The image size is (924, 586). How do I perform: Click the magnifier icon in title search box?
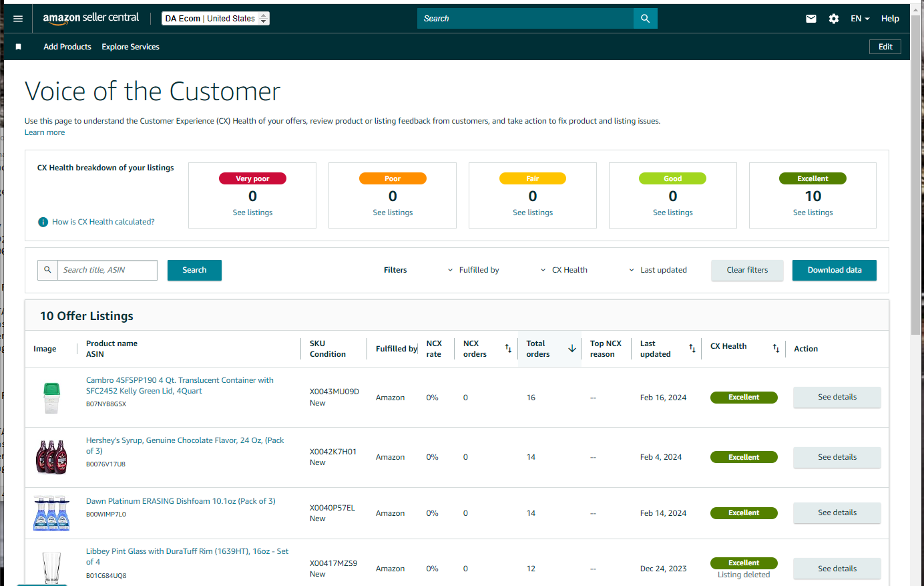tap(47, 270)
